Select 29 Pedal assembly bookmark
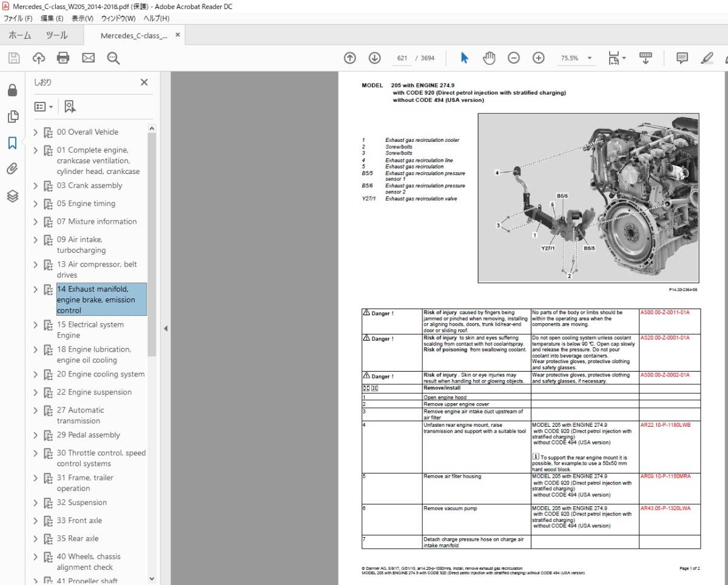The width and height of the screenshot is (728, 585). coord(89,435)
